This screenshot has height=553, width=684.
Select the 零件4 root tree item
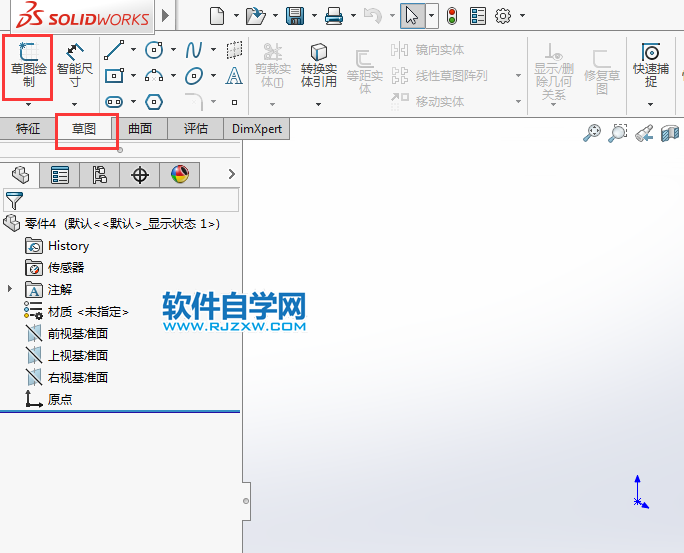111,224
